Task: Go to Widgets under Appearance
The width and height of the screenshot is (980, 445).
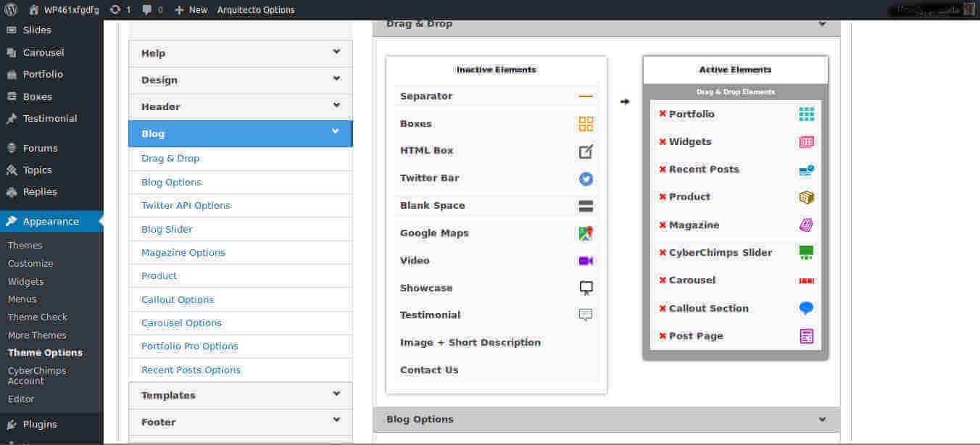Action: 26,281
